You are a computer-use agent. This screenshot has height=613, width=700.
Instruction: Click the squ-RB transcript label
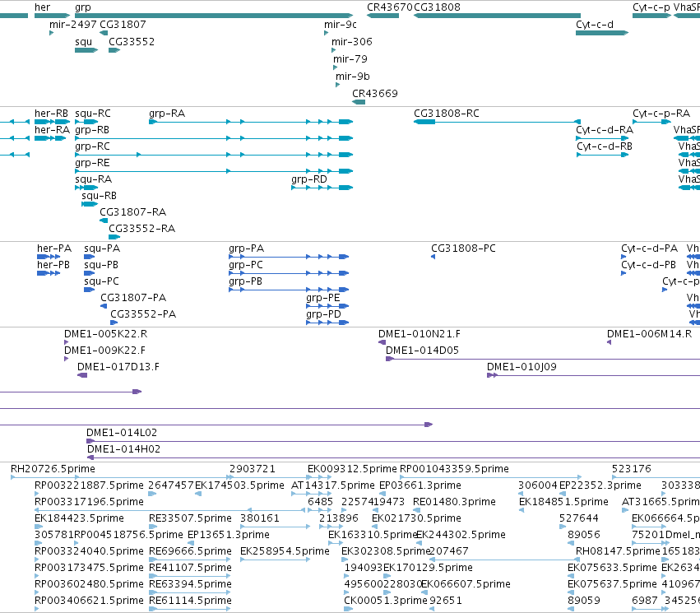tap(99, 196)
